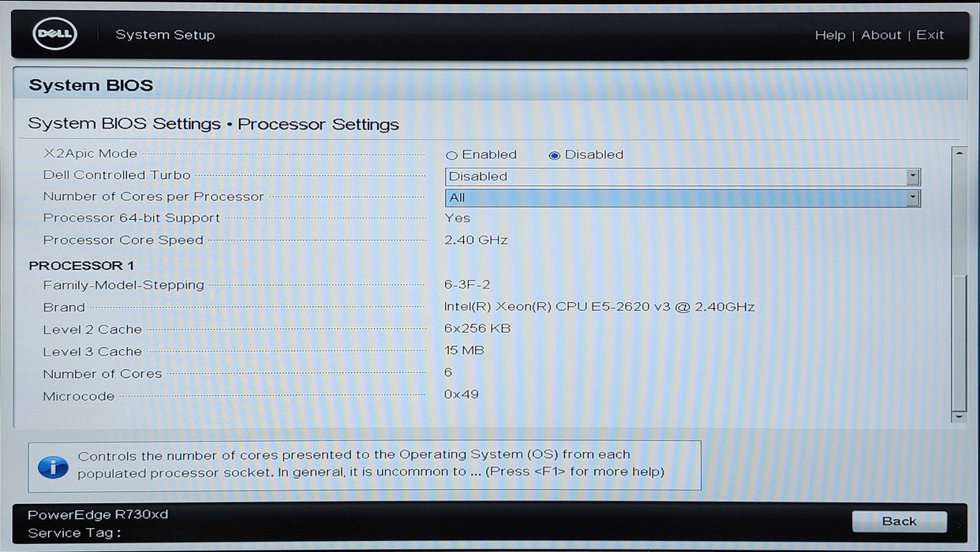Click the Family-Model-Stepping label

tap(123, 285)
